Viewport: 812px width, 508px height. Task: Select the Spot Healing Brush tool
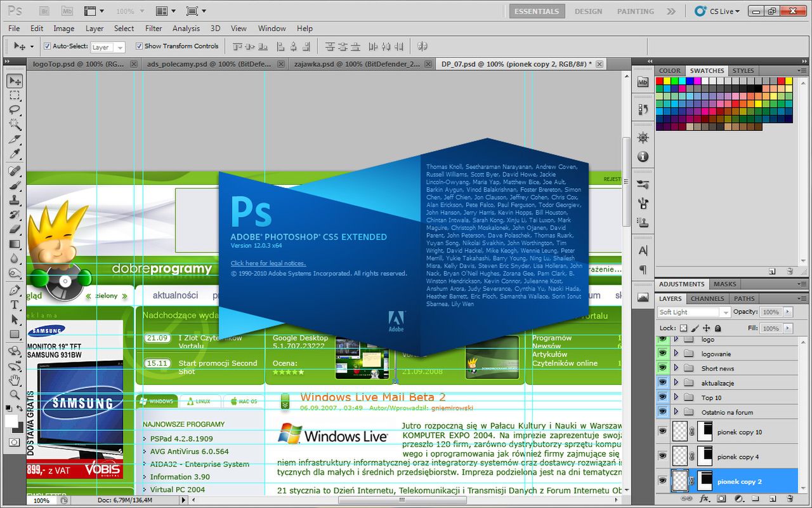coord(15,171)
